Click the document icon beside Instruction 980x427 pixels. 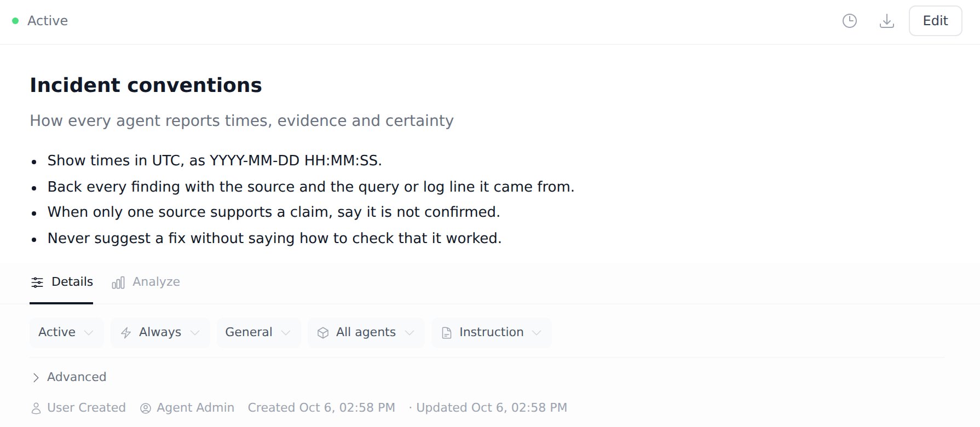[447, 333]
